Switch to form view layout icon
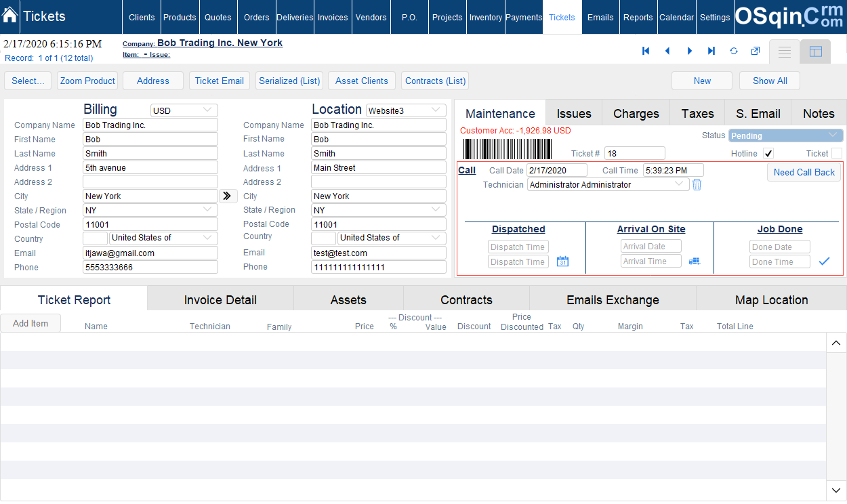The height and width of the screenshot is (504, 847). coord(816,51)
